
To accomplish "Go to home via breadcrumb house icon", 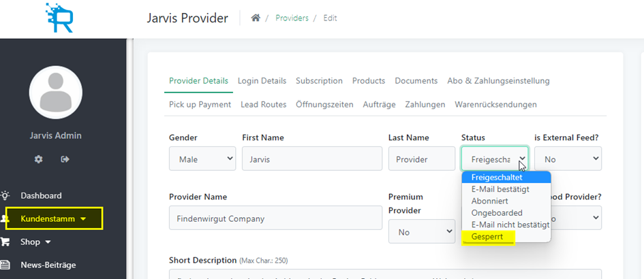I will 256,18.
